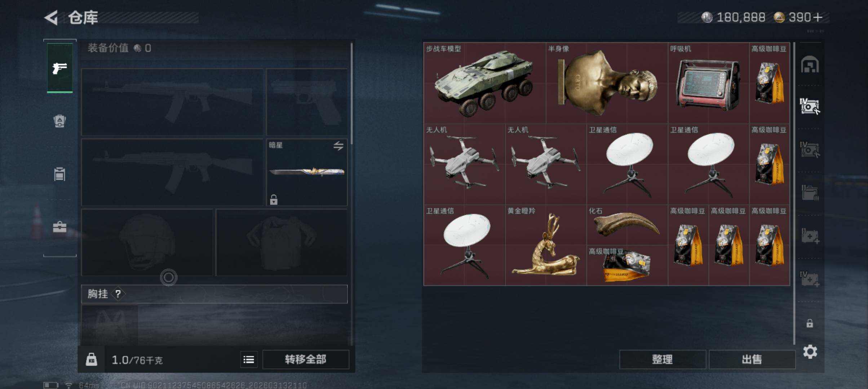The image size is (868, 389).
Task: Click the 转移全部 button
Action: pos(306,359)
